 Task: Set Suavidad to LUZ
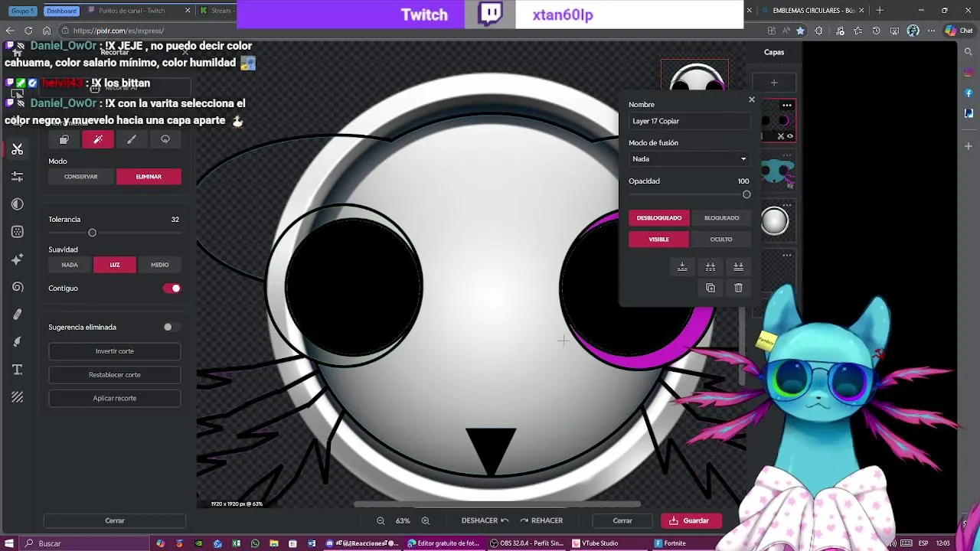[115, 265]
